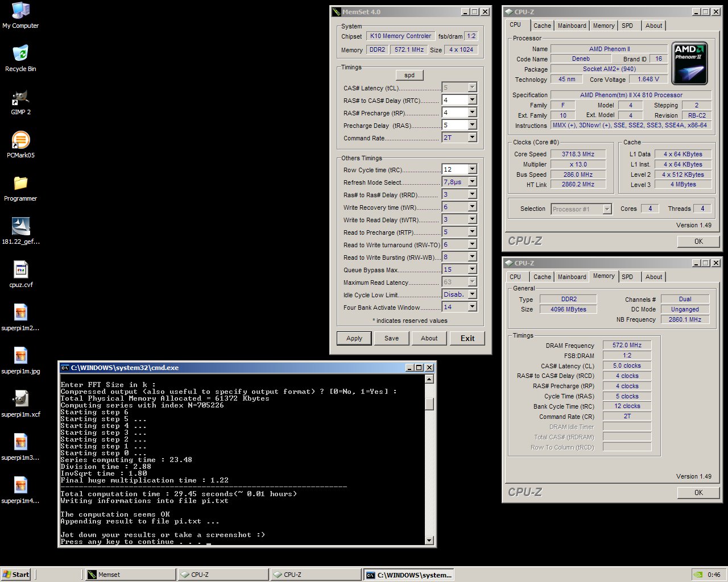Launch GIMP 2 from desktop

point(20,102)
